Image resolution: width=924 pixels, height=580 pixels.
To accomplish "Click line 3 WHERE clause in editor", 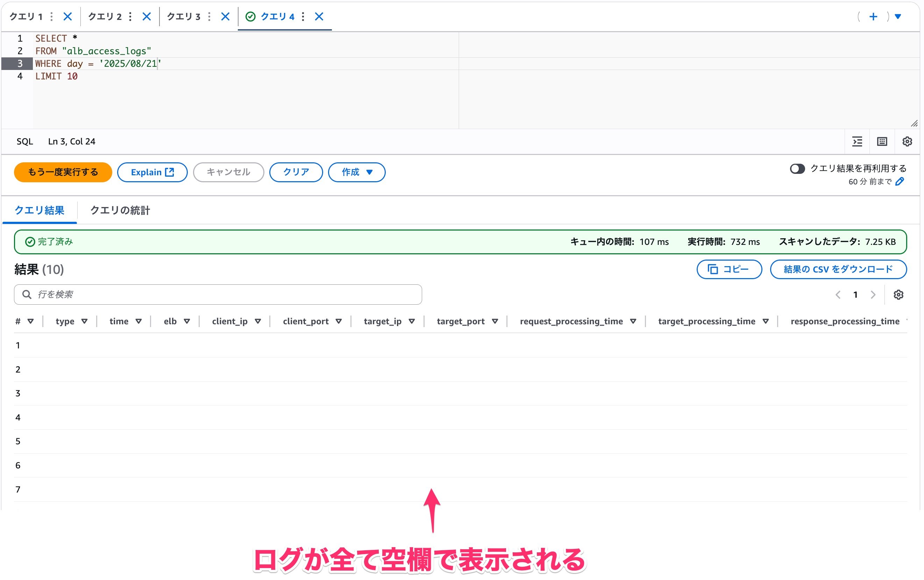I will [x=98, y=64].
